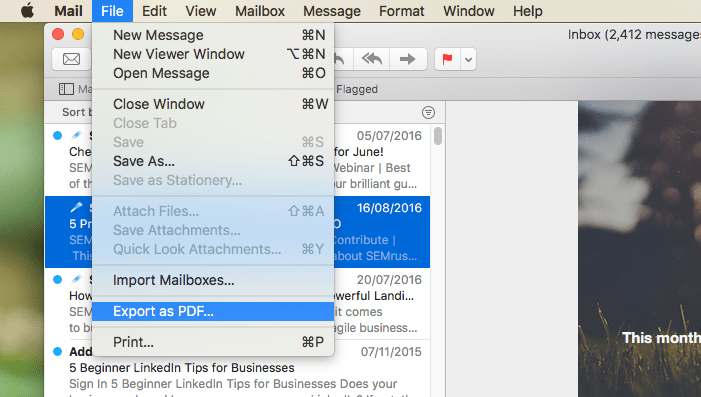Screen dimensions: 701x397
Task: Open the Edit menu
Action: point(154,11)
